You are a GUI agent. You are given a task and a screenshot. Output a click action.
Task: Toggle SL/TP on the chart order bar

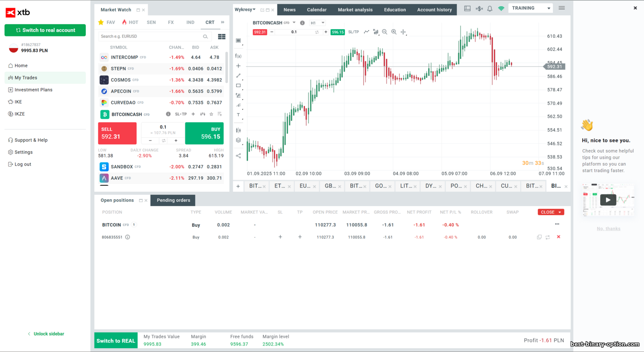353,32
